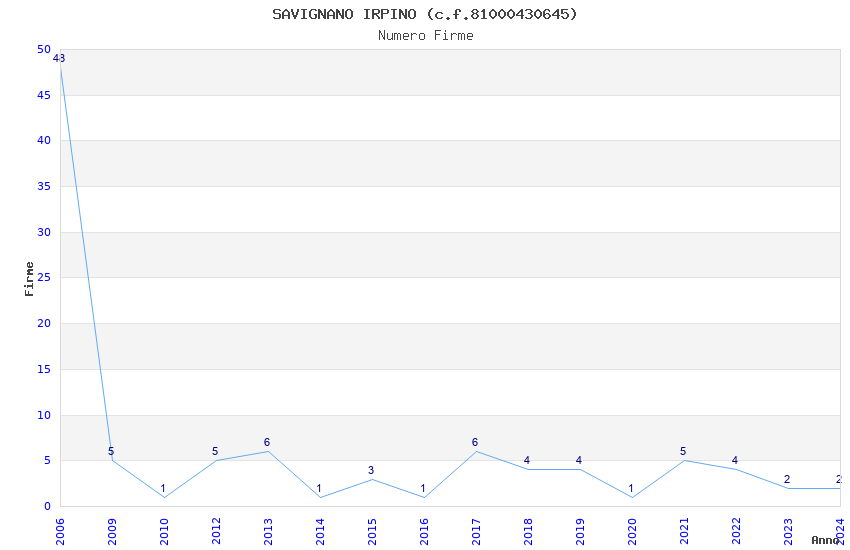Viewport: 850px width, 550px height.
Task: Click the 43 data label at chart peak
Action: point(59,59)
